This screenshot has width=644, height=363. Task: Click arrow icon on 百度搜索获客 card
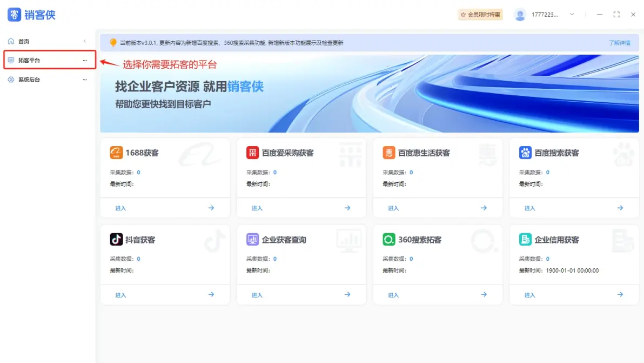click(620, 208)
